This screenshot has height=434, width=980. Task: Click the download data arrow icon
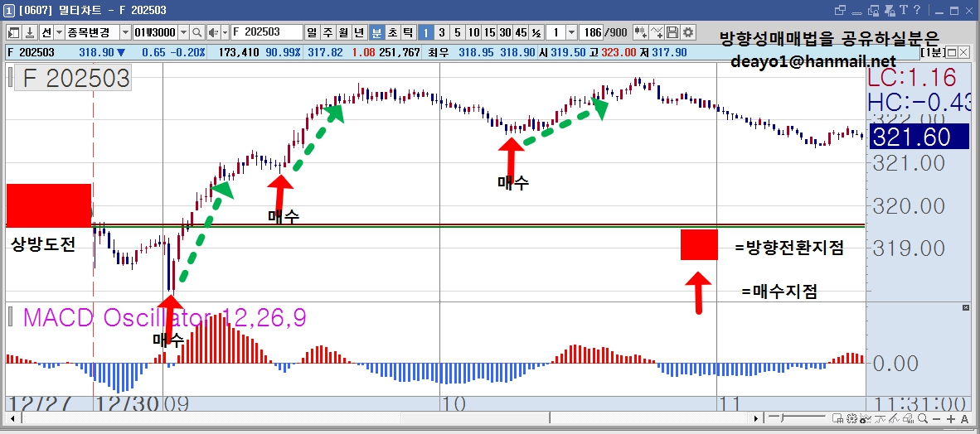tap(29, 32)
